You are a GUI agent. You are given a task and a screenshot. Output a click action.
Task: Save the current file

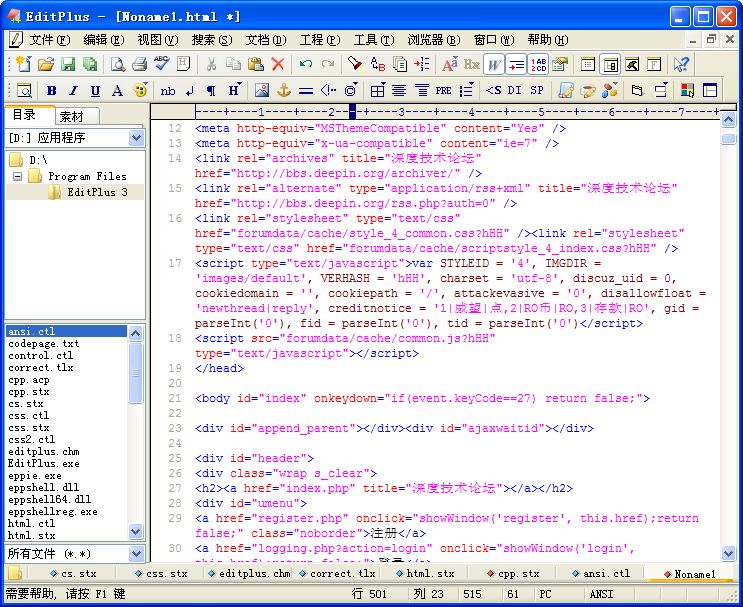tap(68, 64)
